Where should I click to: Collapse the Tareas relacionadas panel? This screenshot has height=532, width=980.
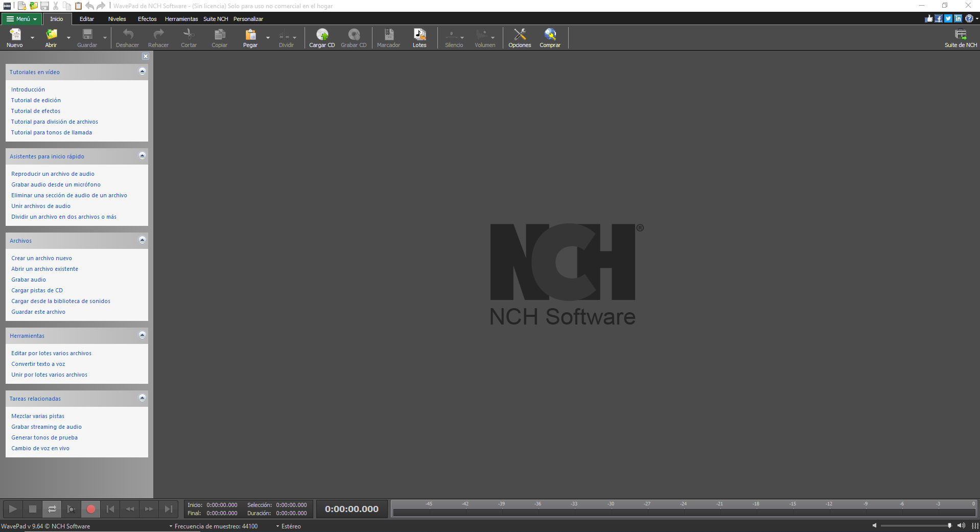point(143,398)
